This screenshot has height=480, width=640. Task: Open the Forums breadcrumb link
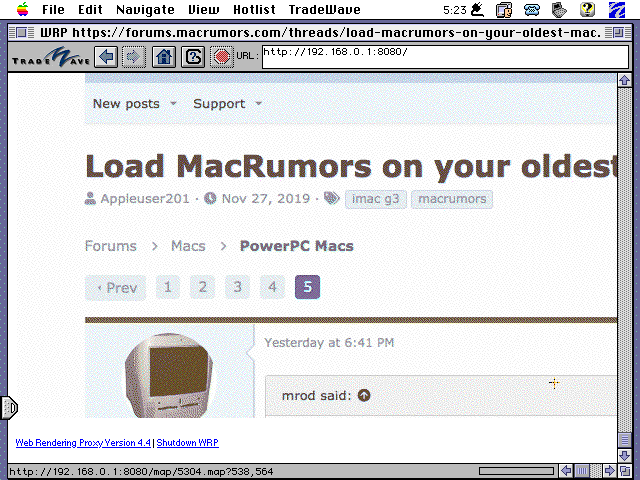point(111,246)
